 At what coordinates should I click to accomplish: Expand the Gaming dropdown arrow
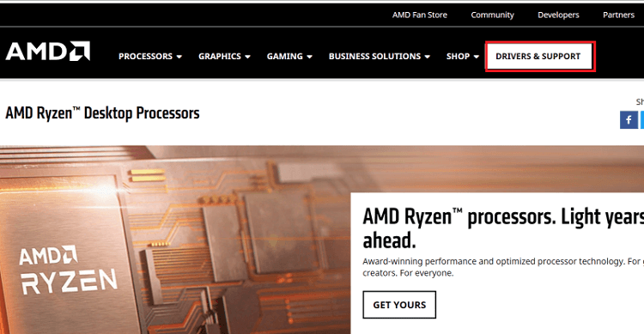(x=310, y=57)
